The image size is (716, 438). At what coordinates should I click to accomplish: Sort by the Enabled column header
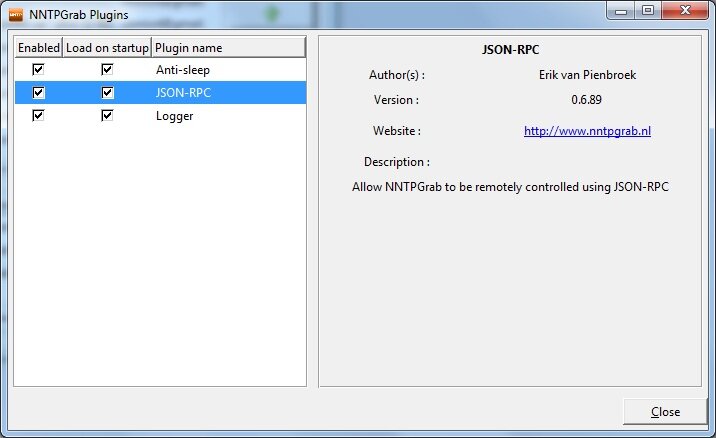pyautogui.click(x=39, y=48)
